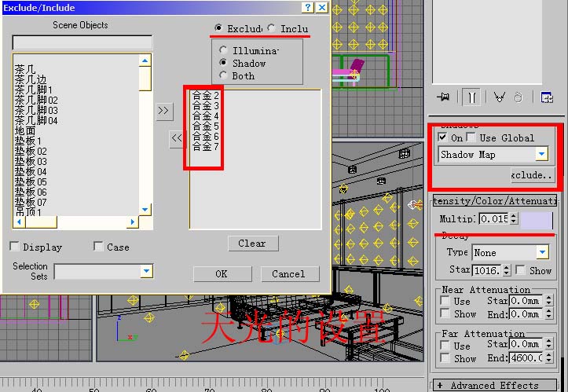Click remove modifier trash icon
Viewport: 568px width, 392px height.
pyautogui.click(x=519, y=97)
